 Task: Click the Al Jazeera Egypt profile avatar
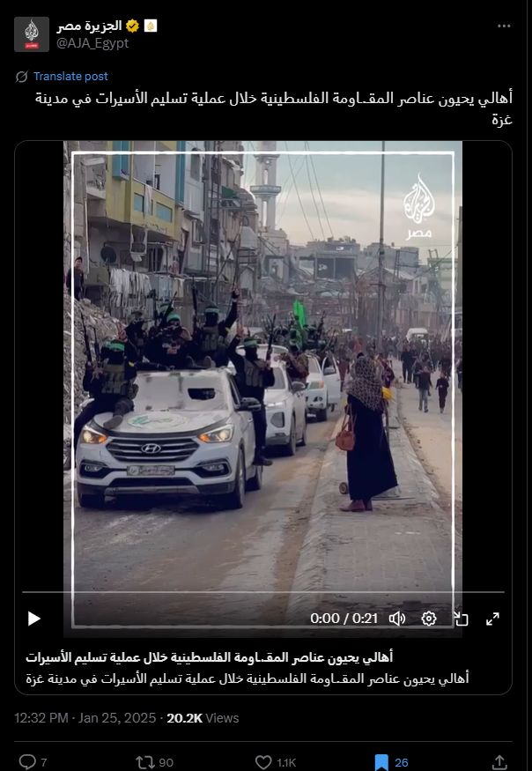tap(32, 34)
